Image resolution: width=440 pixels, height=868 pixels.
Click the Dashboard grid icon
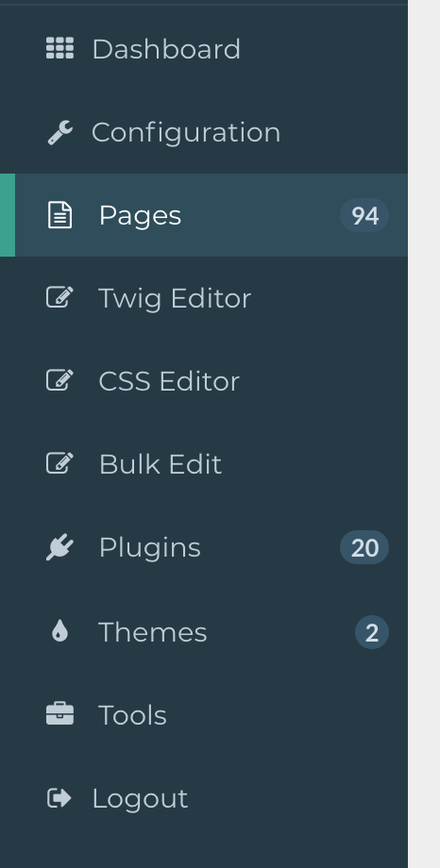point(59,48)
